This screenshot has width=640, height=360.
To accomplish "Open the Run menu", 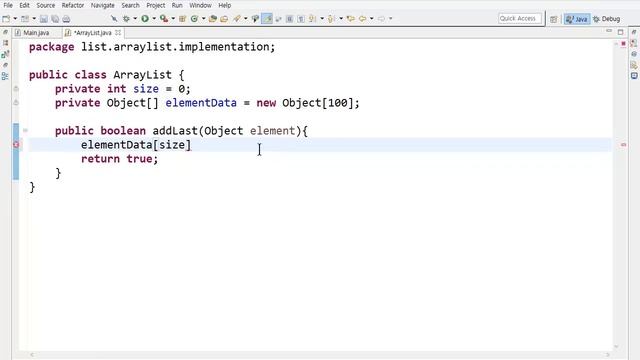I will click(x=177, y=5).
